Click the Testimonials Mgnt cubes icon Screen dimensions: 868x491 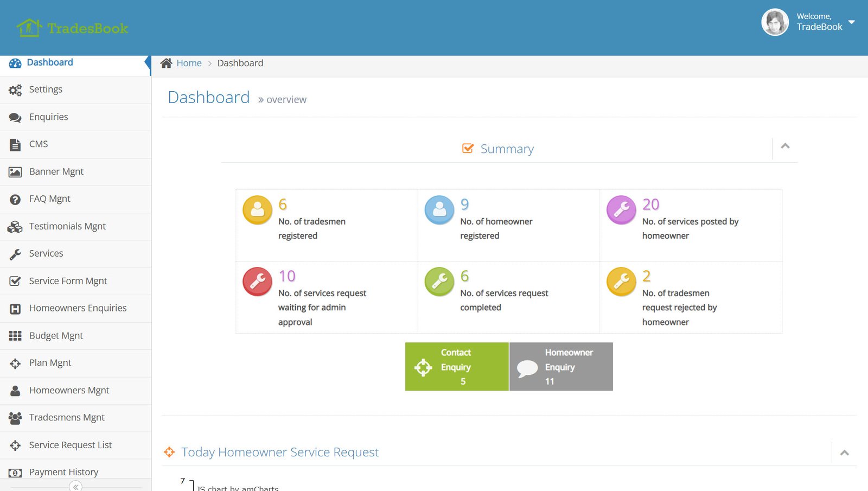point(15,227)
